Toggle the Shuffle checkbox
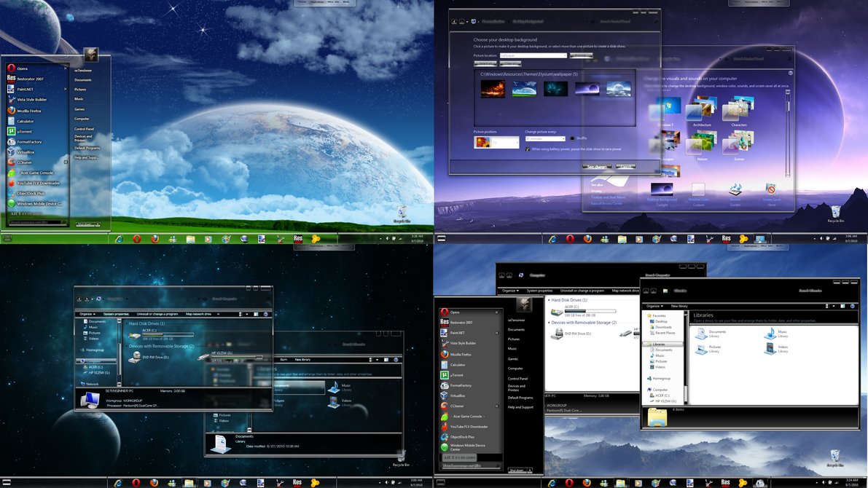 (572, 138)
